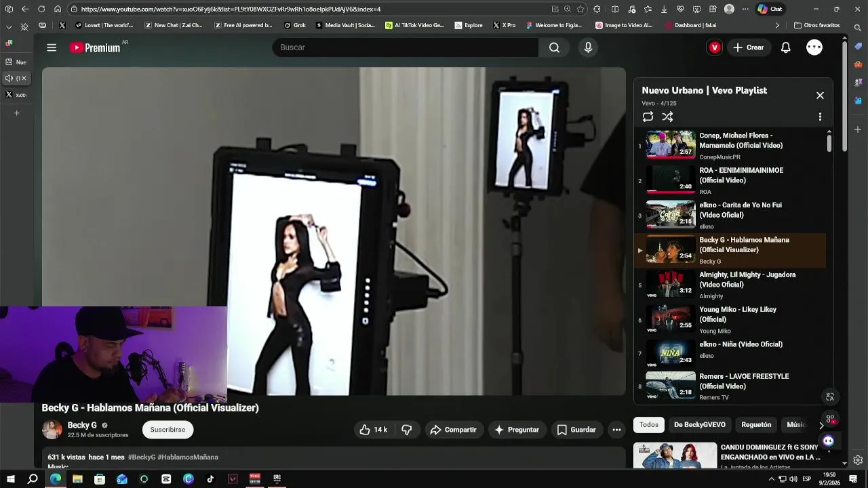Open Becky G channel avatar
The width and height of the screenshot is (868, 488).
[x=52, y=429]
